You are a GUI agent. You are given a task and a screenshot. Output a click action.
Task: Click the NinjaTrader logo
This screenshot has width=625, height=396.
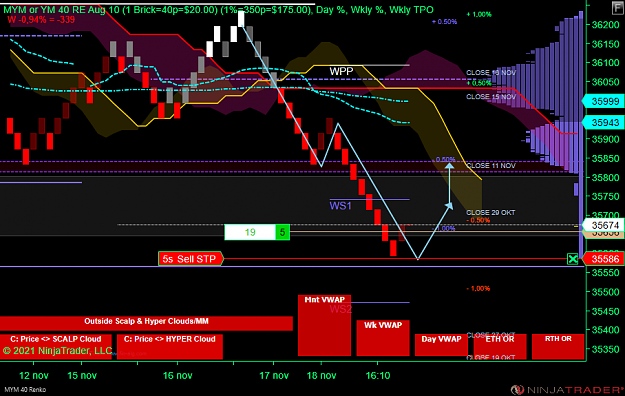coord(566,390)
